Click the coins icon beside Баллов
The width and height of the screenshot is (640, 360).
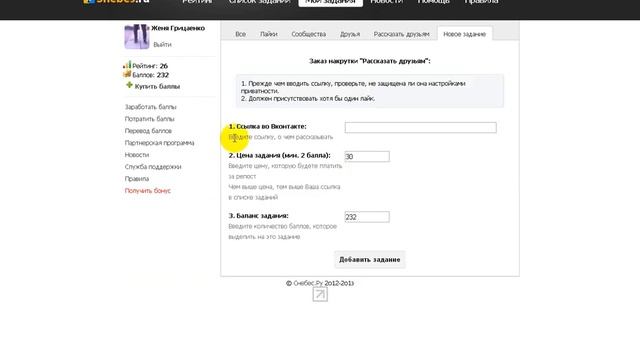click(x=127, y=74)
